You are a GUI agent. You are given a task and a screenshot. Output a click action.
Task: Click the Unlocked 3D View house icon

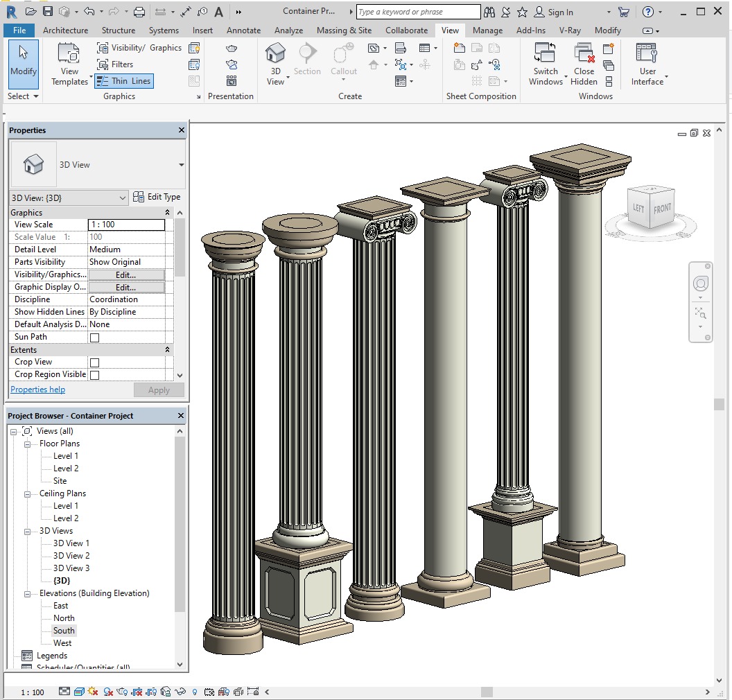165,692
